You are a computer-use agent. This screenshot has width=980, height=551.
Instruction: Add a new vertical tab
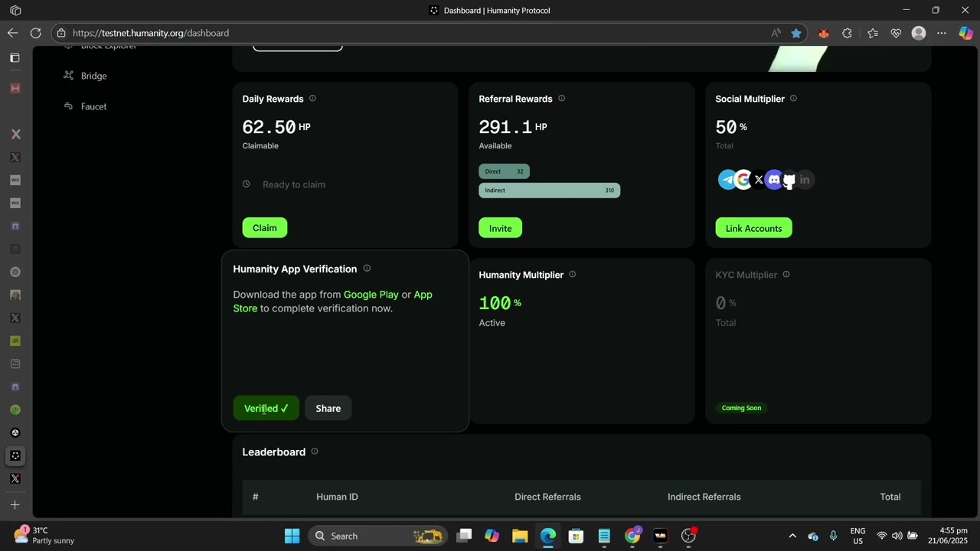pyautogui.click(x=15, y=505)
